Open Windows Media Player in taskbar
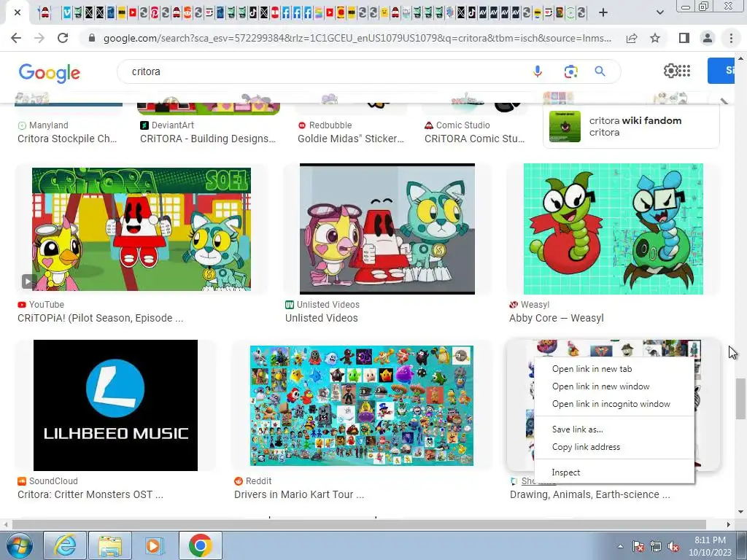 154,545
